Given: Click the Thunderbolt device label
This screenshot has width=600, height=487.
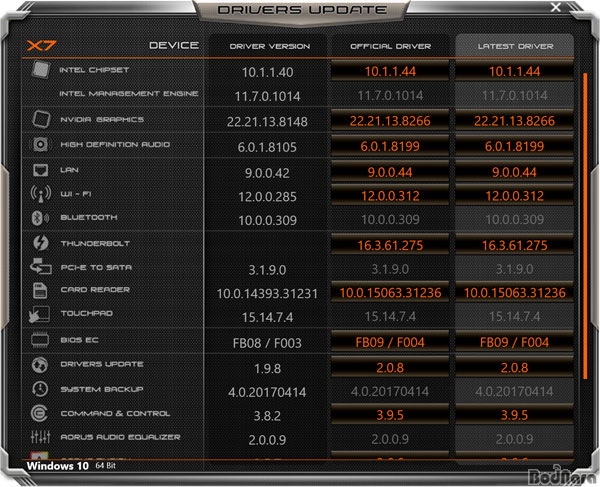Looking at the screenshot, I should 95,243.
